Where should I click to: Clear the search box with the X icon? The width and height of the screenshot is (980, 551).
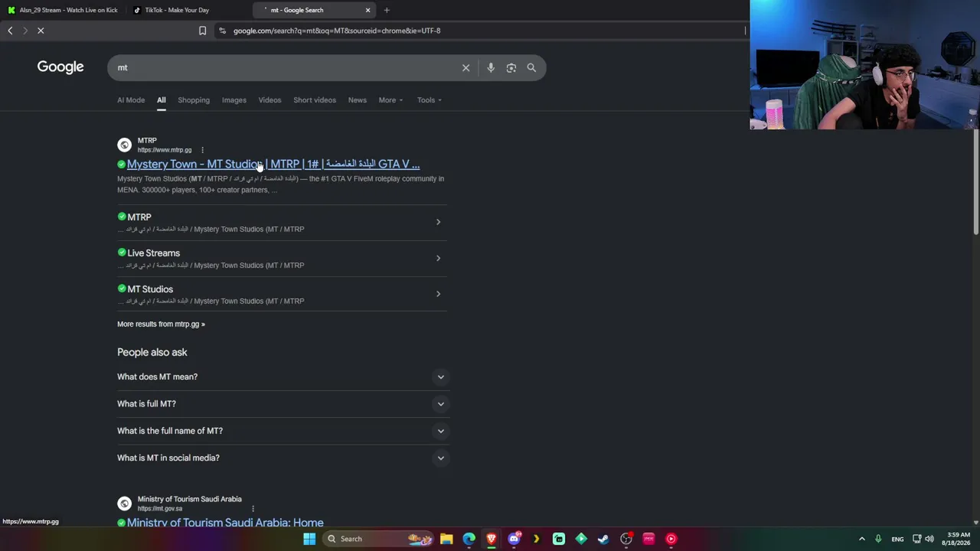click(x=465, y=67)
